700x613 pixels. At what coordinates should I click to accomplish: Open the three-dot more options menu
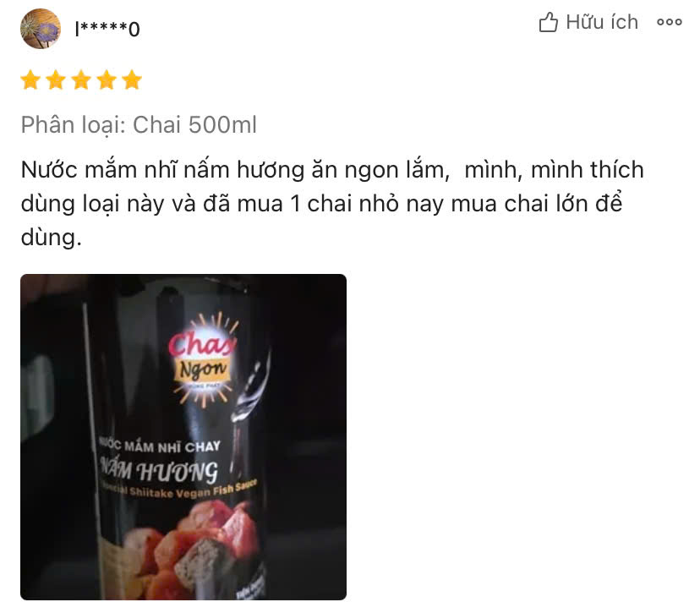pyautogui.click(x=670, y=22)
